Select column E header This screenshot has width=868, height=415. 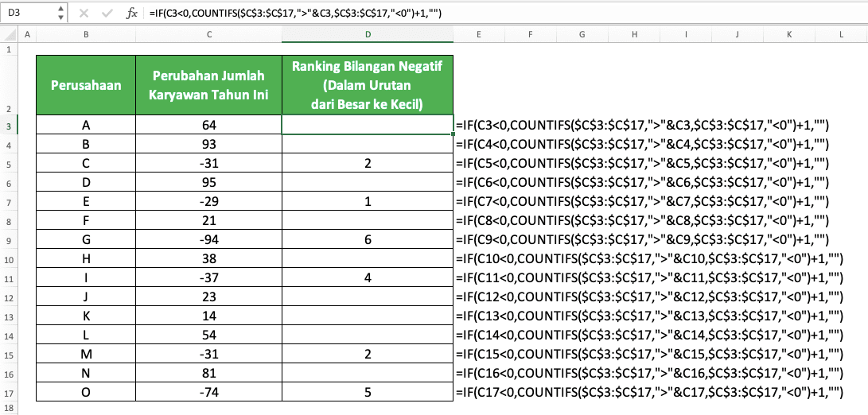[x=479, y=35]
